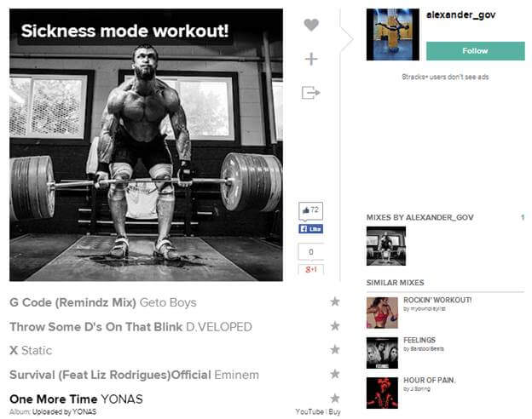Click the Facebook Like button
The height and width of the screenshot is (419, 532).
click(311, 229)
